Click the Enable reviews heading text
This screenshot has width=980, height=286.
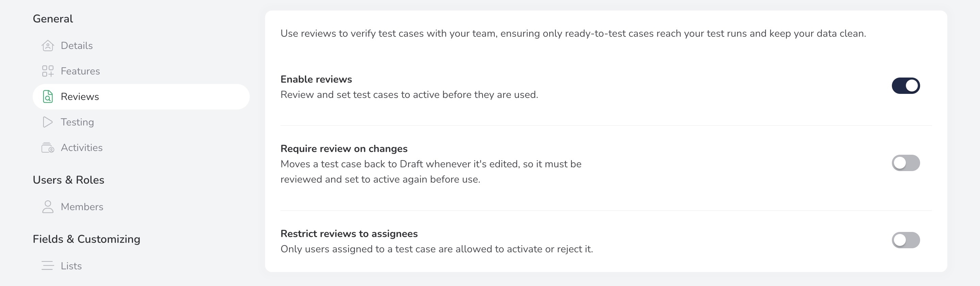click(316, 79)
